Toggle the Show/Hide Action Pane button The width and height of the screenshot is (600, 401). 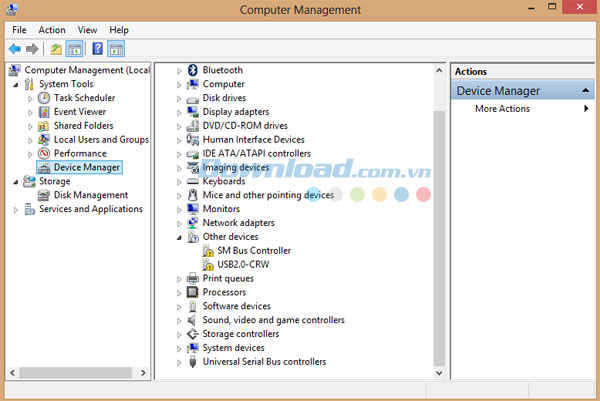tap(117, 49)
